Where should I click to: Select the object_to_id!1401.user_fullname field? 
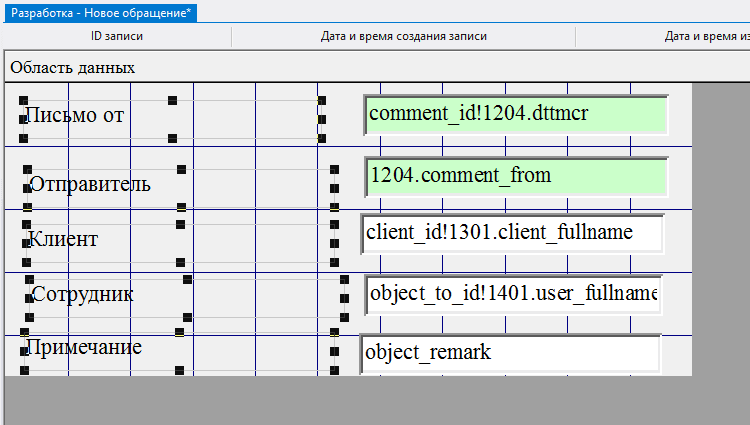pyautogui.click(x=512, y=294)
